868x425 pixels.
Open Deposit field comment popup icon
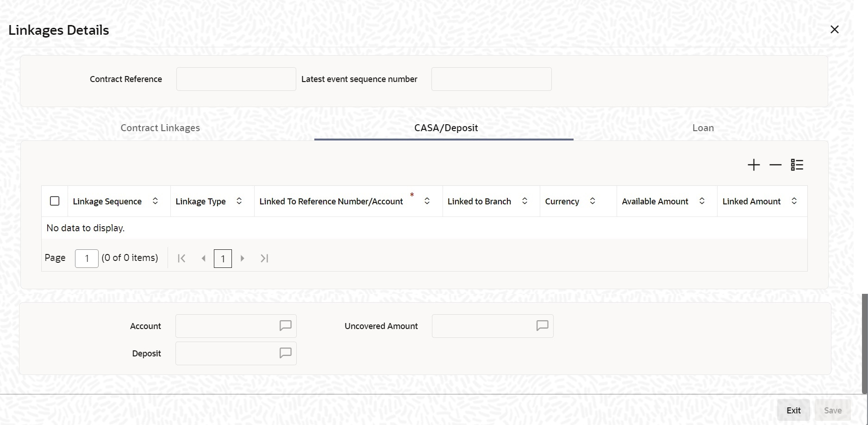click(x=286, y=353)
